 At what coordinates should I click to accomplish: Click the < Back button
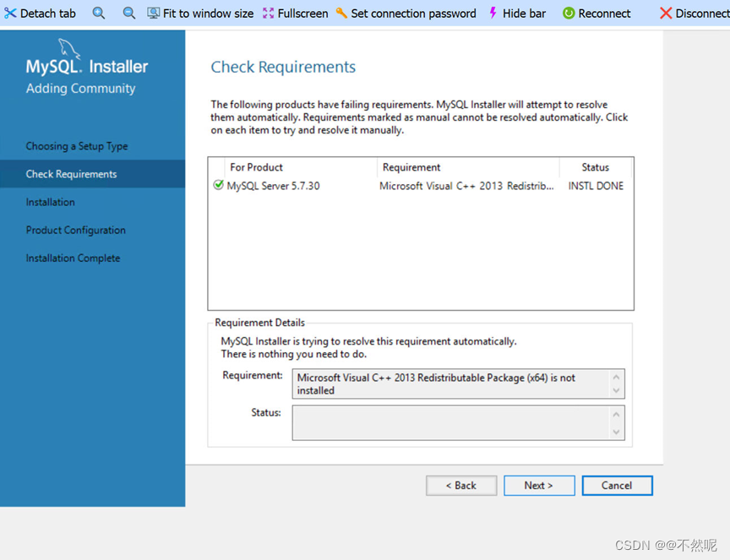(461, 486)
